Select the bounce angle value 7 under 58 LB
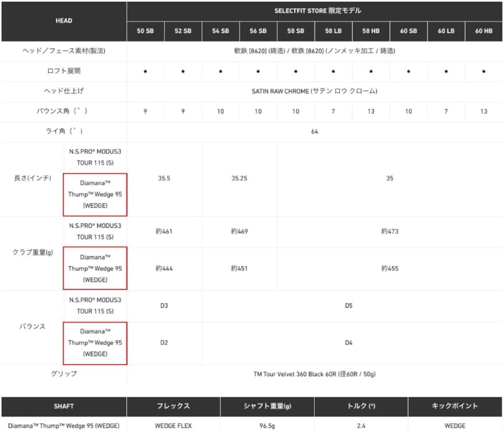 333,111
